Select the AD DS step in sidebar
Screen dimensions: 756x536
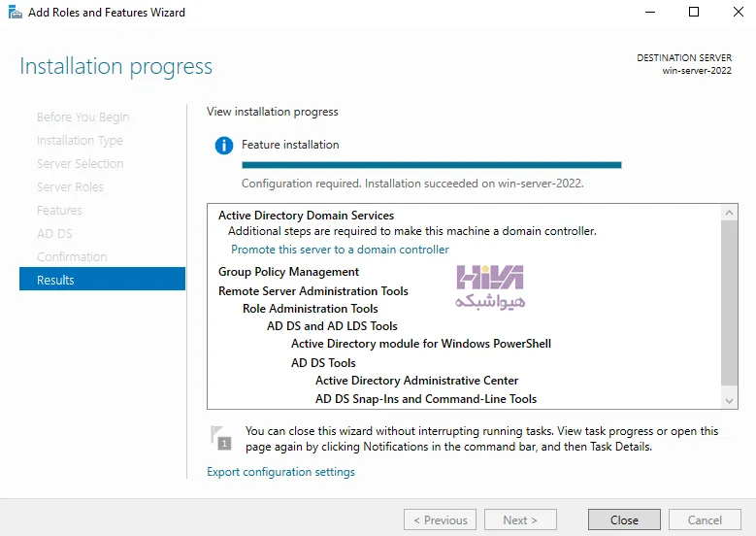(x=54, y=233)
